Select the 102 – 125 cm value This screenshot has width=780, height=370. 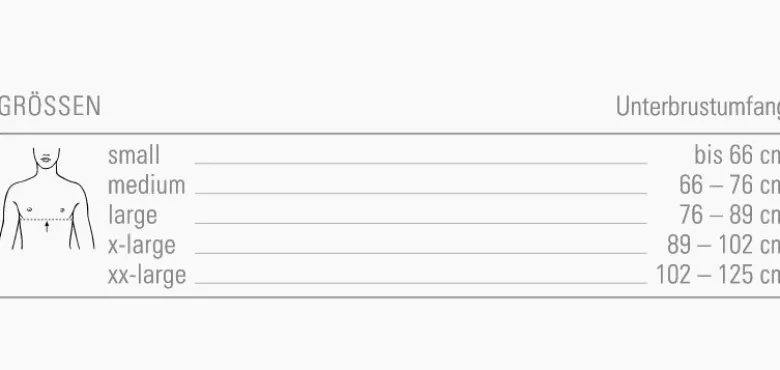[x=718, y=275]
